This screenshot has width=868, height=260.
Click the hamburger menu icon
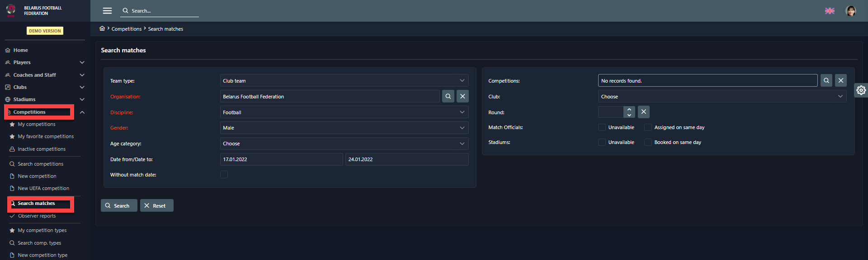tap(107, 11)
